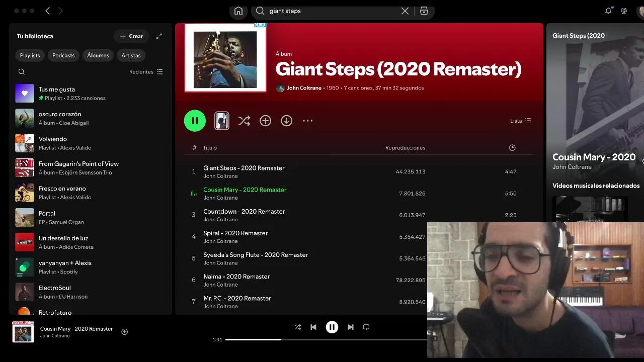The image size is (644, 362).
Task: Download the album arrow icon
Action: click(x=287, y=121)
